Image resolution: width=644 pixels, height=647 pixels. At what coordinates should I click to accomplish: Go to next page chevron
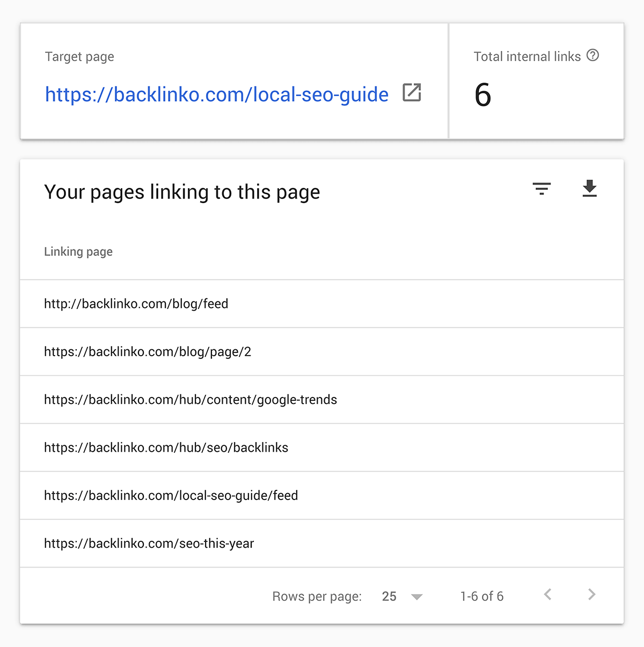591,594
